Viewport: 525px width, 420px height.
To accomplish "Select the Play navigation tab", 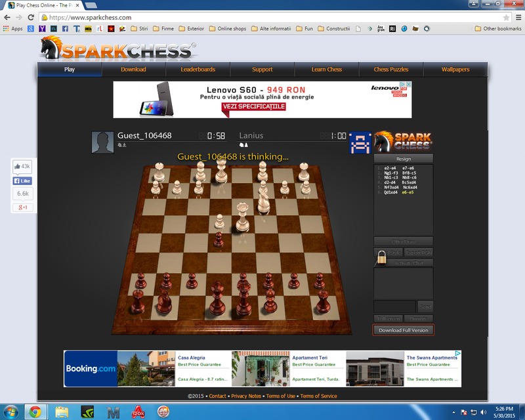I will 70,70.
